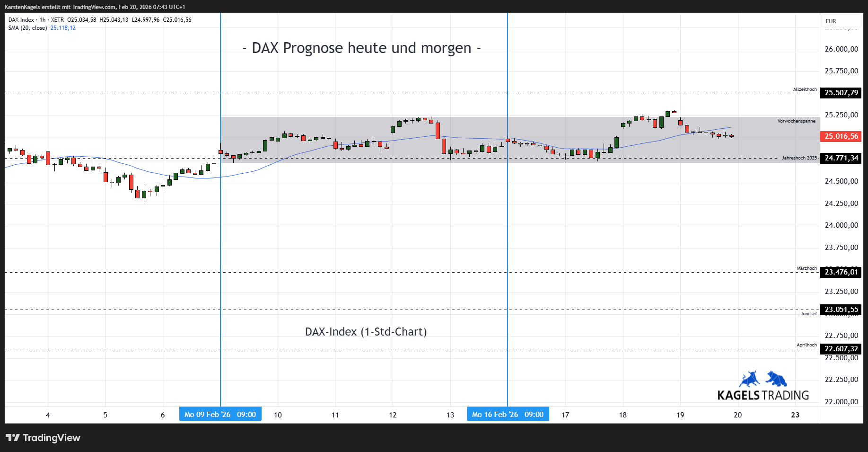Select date 12 on the time axis
This screenshot has height=452, width=868.
(x=393, y=415)
